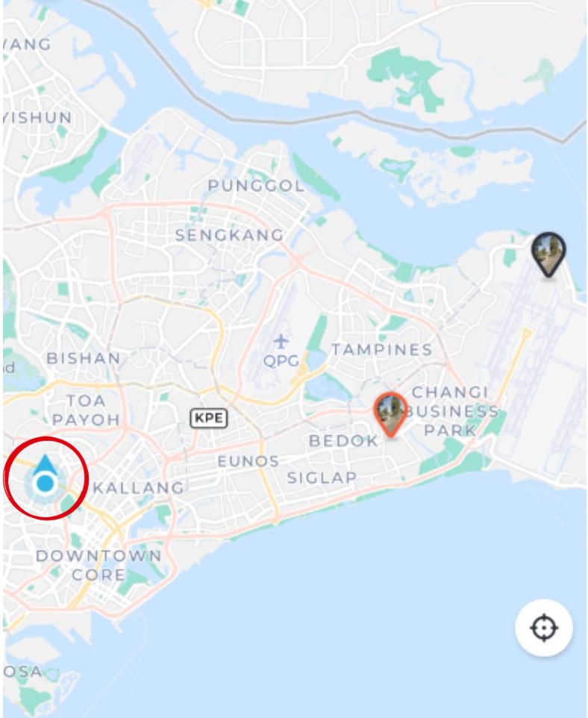Click the Changi Business Park label
Viewport: 588px width, 718px height.
(x=451, y=411)
